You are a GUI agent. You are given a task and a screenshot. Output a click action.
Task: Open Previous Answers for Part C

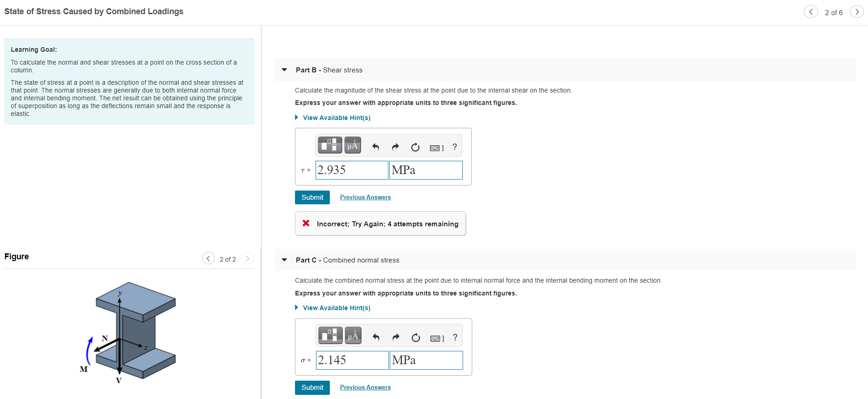click(x=366, y=388)
